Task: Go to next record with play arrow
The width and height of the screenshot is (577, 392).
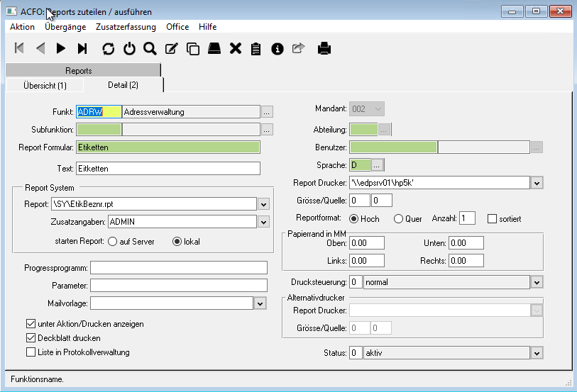Action: click(x=61, y=48)
